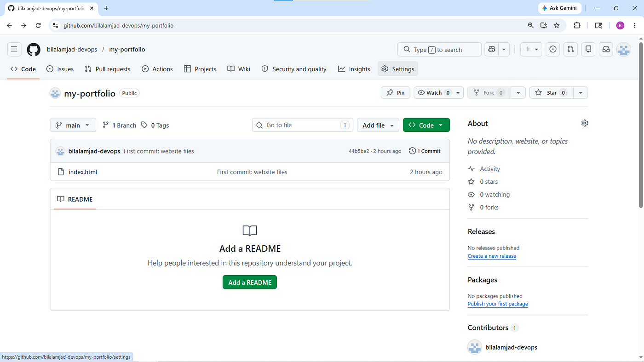This screenshot has height=362, width=644.
Task: View the 0 Tags link
Action: pos(155,125)
